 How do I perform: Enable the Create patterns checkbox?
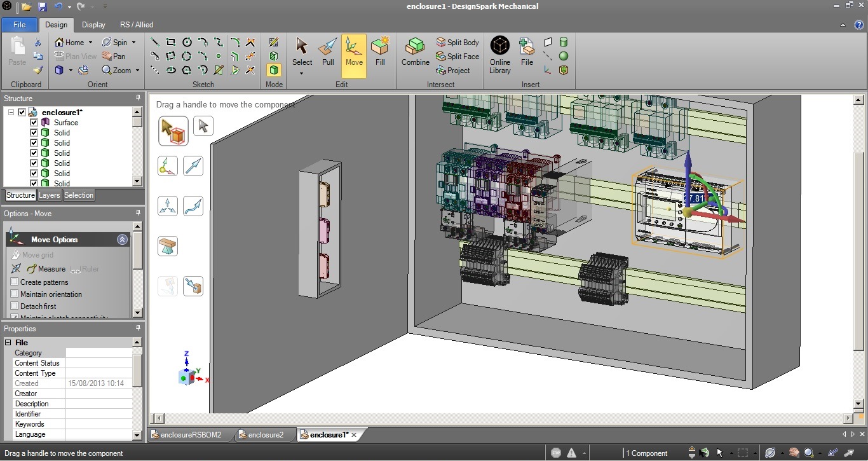(15, 282)
